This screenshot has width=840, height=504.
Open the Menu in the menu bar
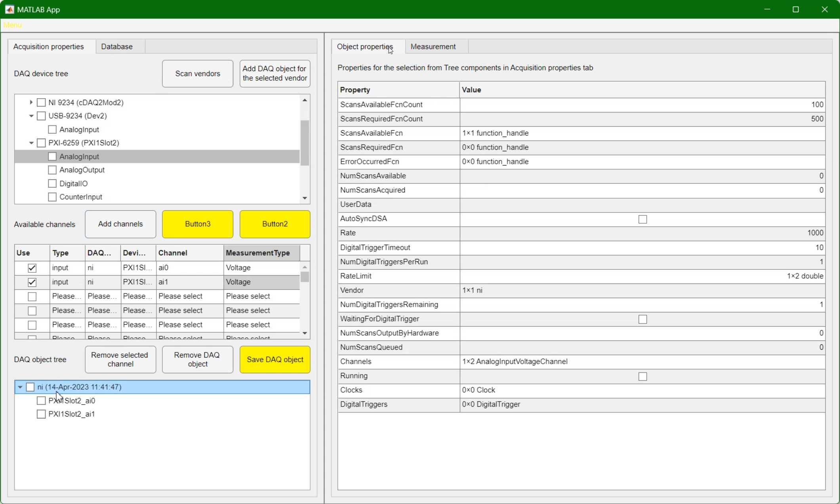point(12,25)
